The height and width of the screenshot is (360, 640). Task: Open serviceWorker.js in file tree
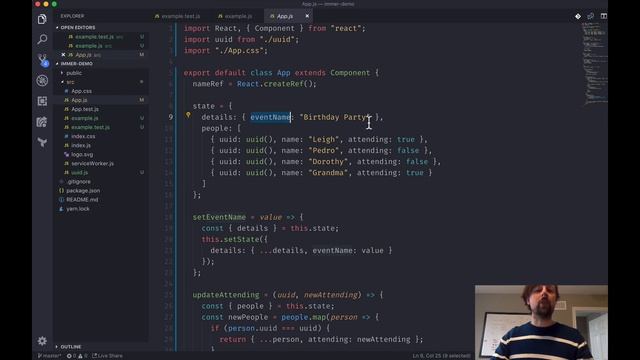[92, 163]
